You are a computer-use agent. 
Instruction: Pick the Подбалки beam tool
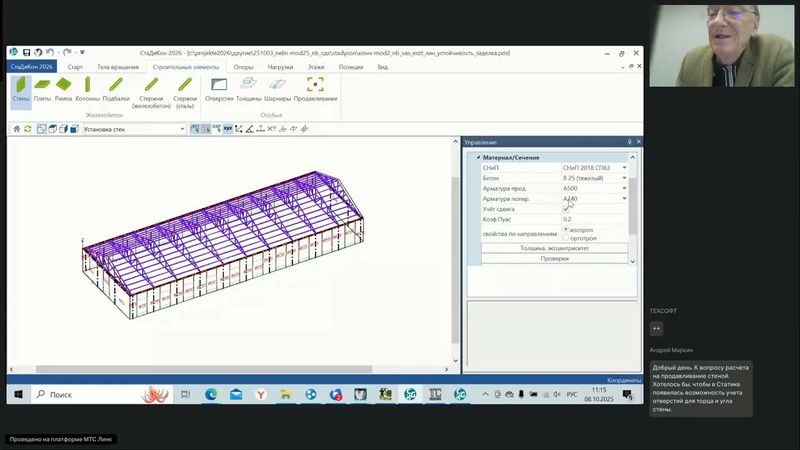[116, 90]
